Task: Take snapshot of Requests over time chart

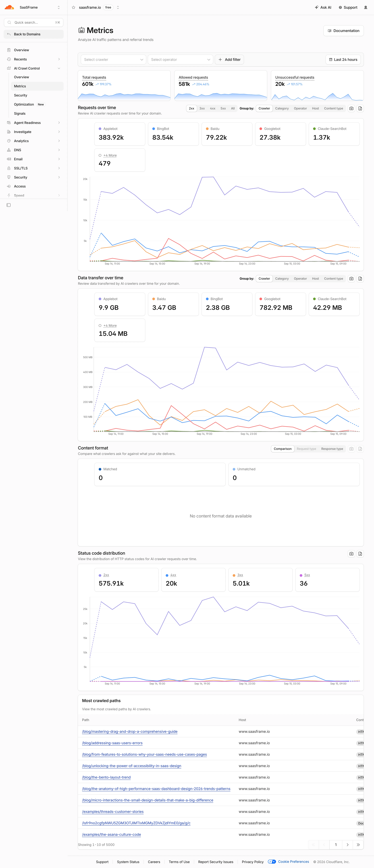Action: coord(351,108)
